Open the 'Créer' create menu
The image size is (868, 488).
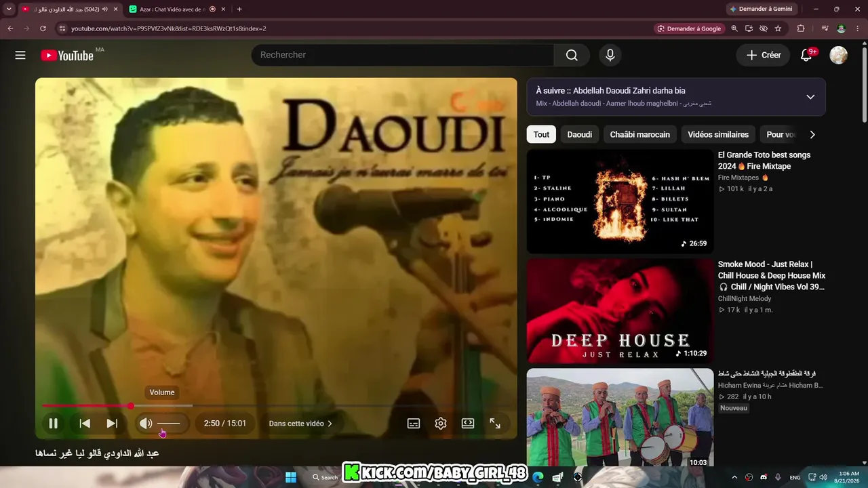tap(763, 55)
